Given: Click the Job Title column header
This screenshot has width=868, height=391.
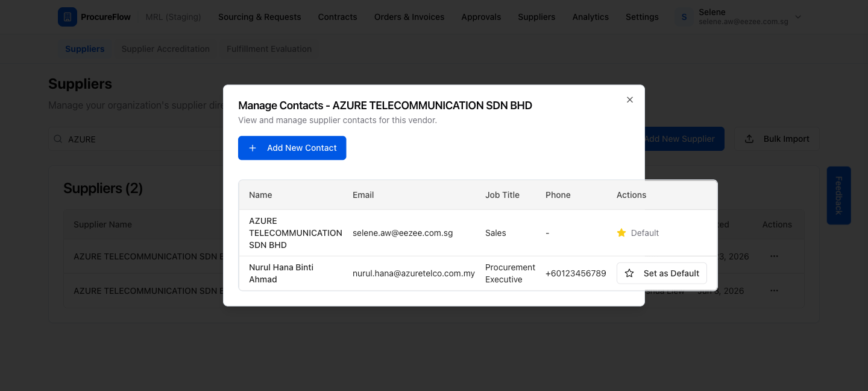Looking at the screenshot, I should point(502,195).
